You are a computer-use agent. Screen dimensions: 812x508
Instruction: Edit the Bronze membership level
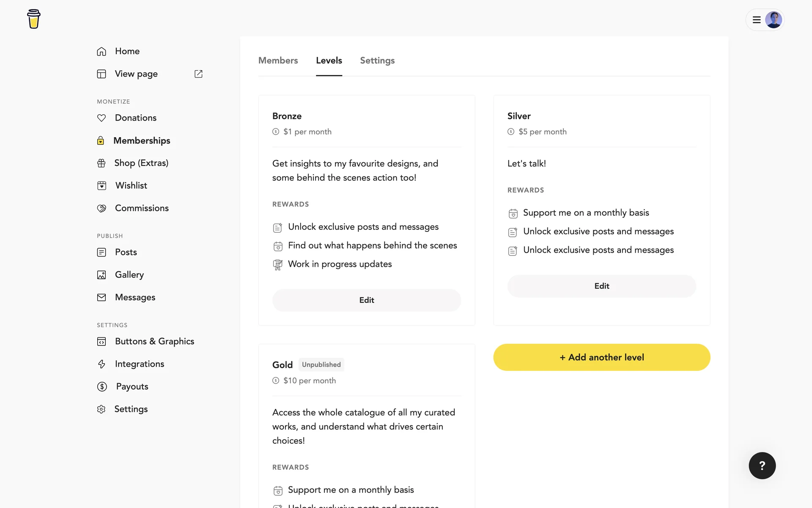[366, 300]
